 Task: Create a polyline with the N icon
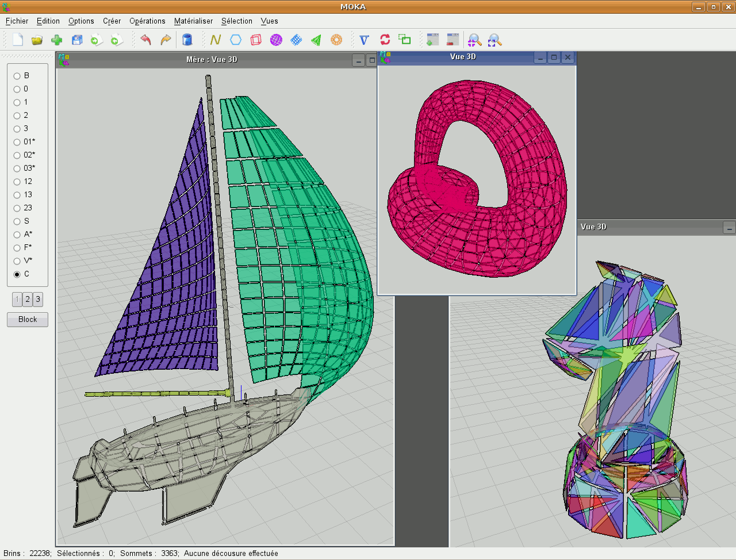[x=216, y=40]
